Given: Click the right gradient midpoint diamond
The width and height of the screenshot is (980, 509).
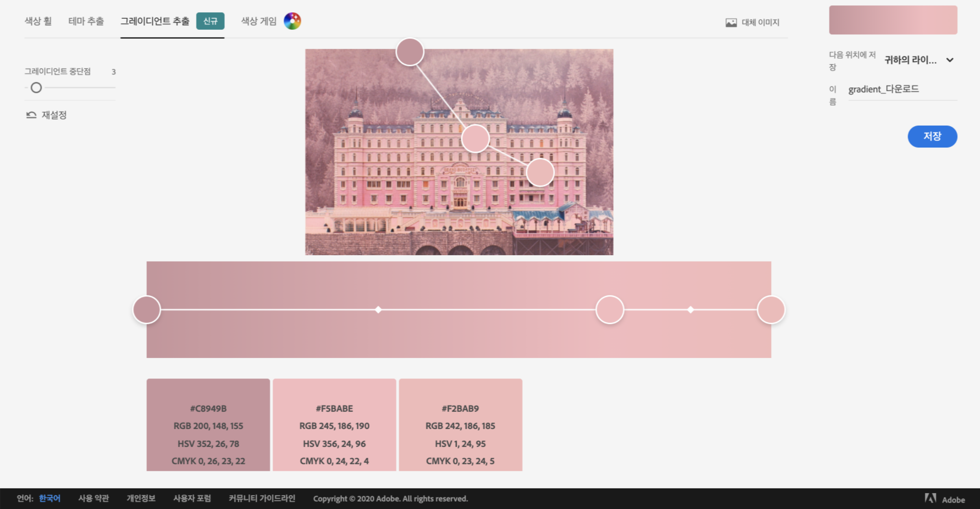Looking at the screenshot, I should [x=691, y=310].
